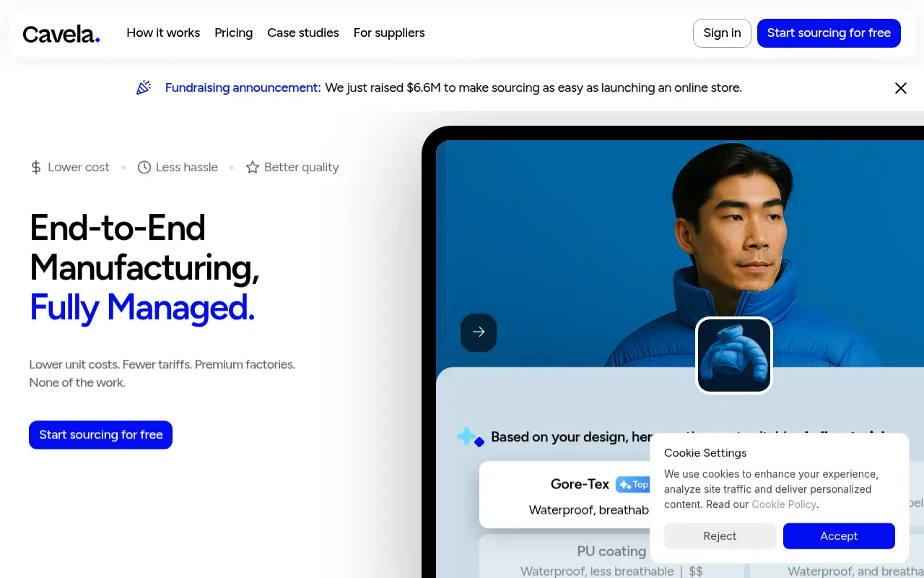Click the dollar sign Lower cost icon
The height and width of the screenshot is (578, 924).
[x=36, y=168]
